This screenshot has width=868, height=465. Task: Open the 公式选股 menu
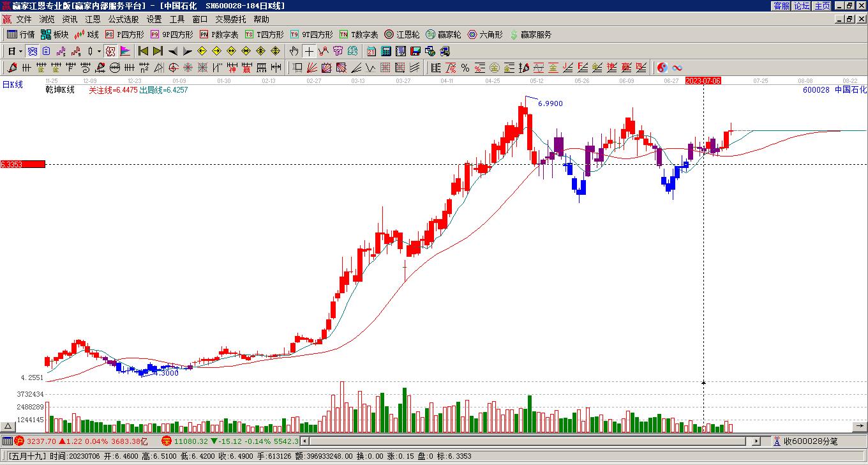pyautogui.click(x=123, y=19)
